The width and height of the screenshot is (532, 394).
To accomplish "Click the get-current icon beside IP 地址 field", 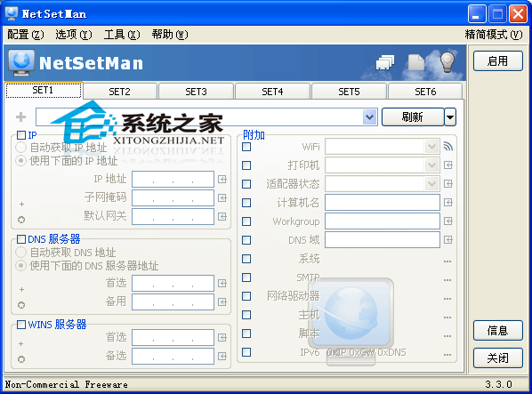I will [222, 180].
